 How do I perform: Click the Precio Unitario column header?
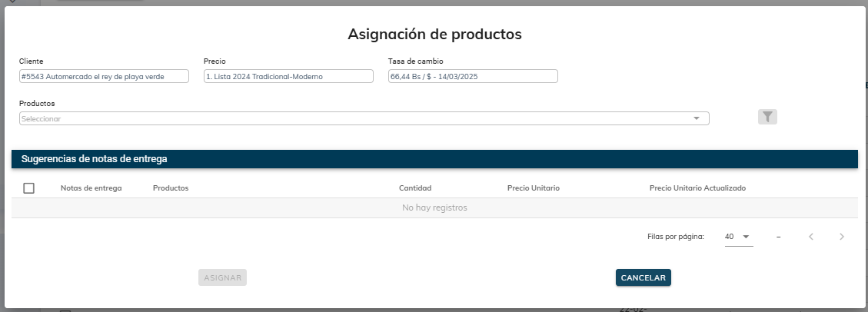533,188
